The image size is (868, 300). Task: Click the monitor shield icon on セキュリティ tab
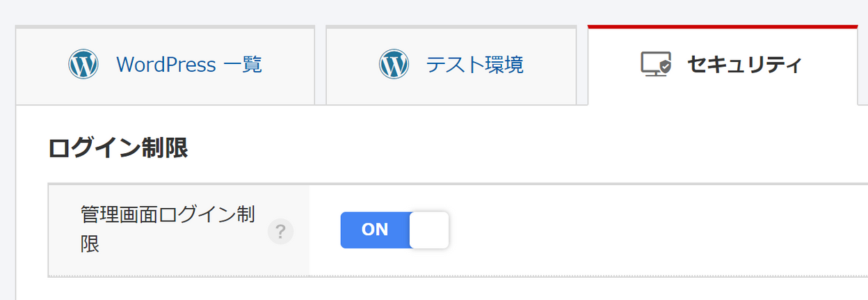[656, 65]
